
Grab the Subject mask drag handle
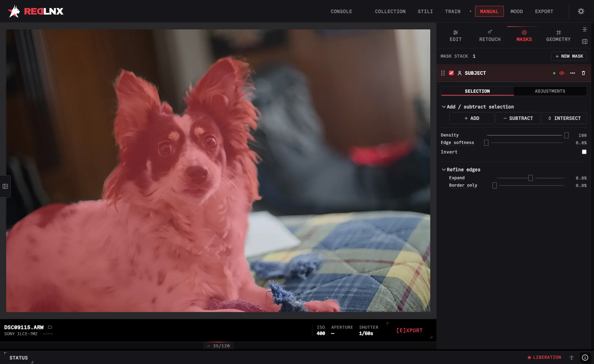click(443, 73)
